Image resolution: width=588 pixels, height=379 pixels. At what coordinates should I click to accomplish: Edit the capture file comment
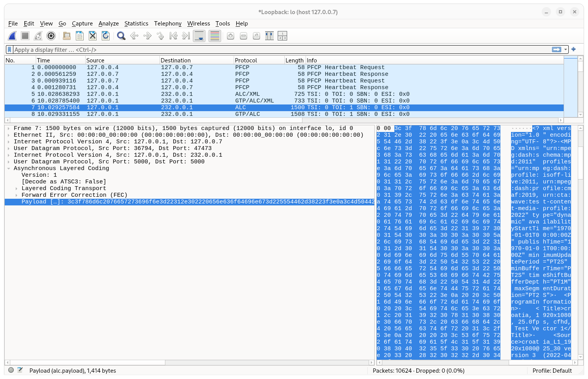(19, 370)
